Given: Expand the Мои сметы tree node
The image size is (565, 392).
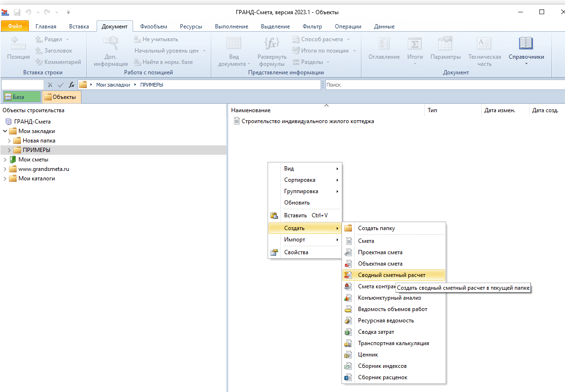Looking at the screenshot, I should coord(5,159).
